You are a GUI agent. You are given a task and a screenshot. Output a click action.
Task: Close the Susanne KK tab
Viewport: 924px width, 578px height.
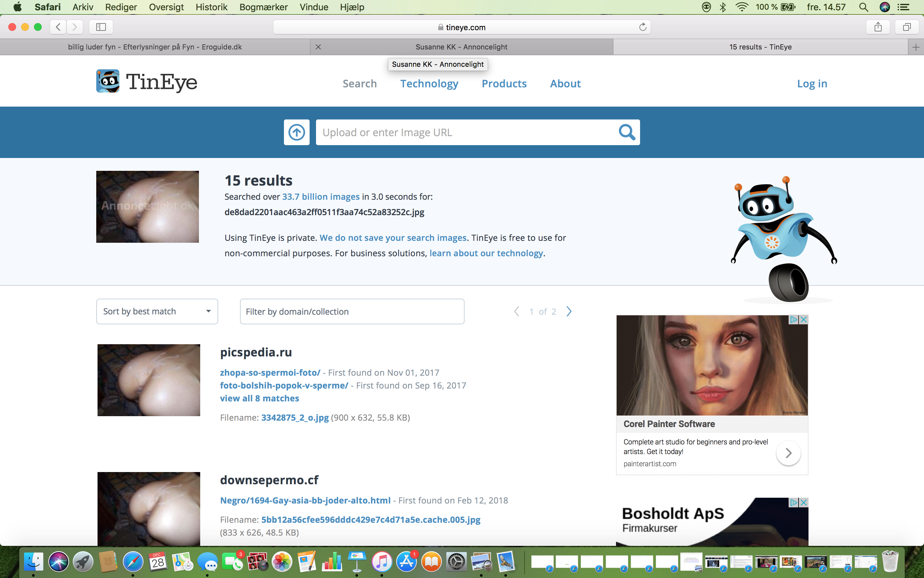pos(318,47)
